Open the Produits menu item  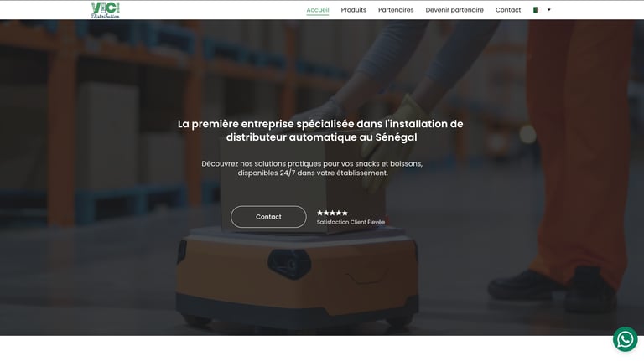click(x=353, y=10)
